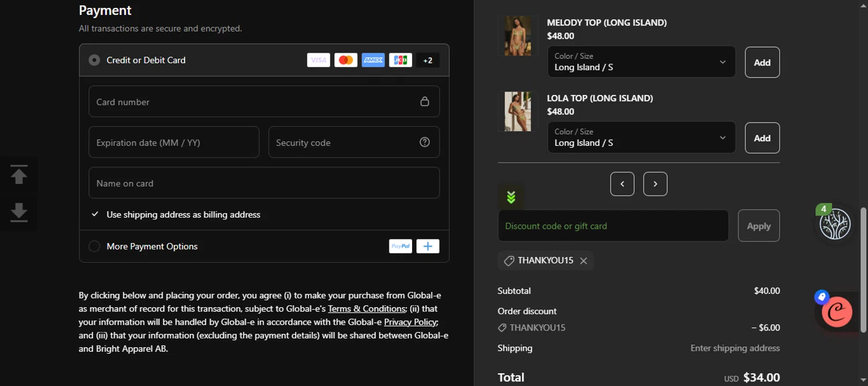Open the security code help icon
This screenshot has height=386, width=868.
(425, 142)
